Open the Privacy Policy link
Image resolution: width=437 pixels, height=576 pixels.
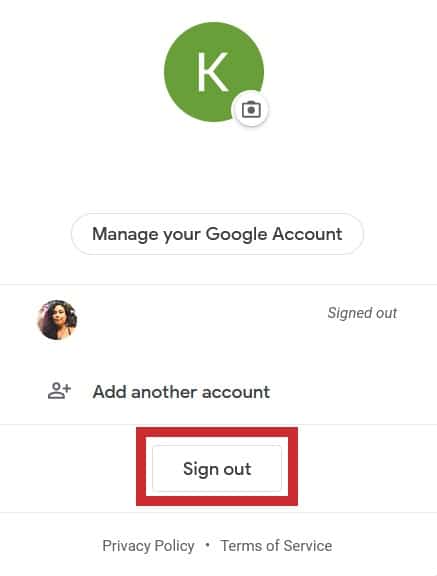[x=148, y=546]
